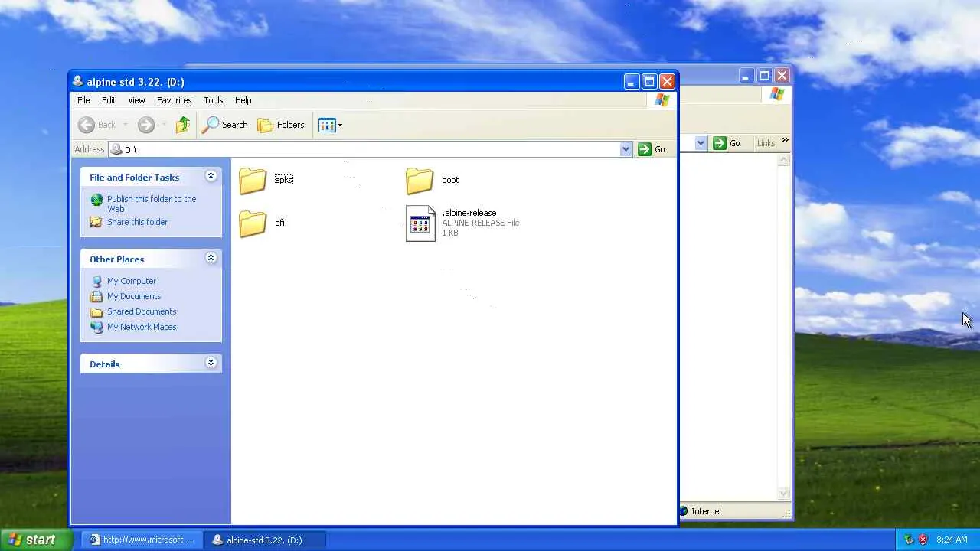Expand the Details panel
Screen dimensions: 980x551
211,364
